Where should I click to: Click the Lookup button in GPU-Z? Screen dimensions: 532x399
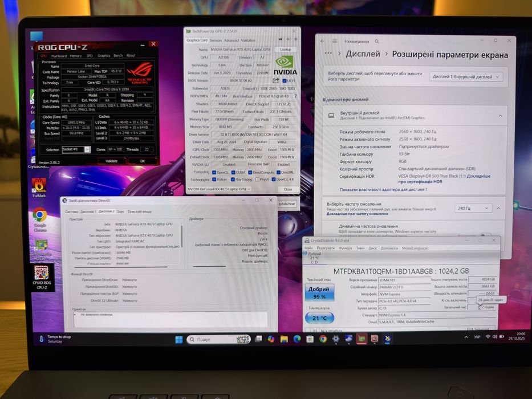[x=286, y=50]
